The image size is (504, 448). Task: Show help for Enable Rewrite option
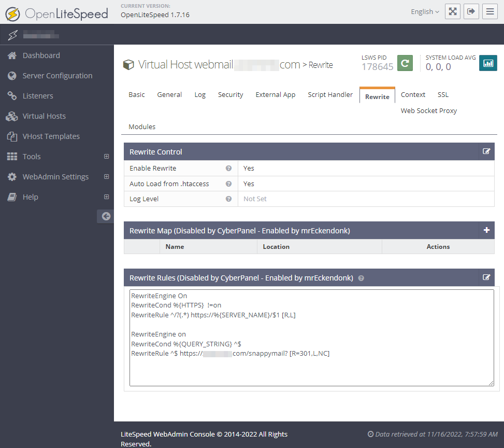coord(228,169)
